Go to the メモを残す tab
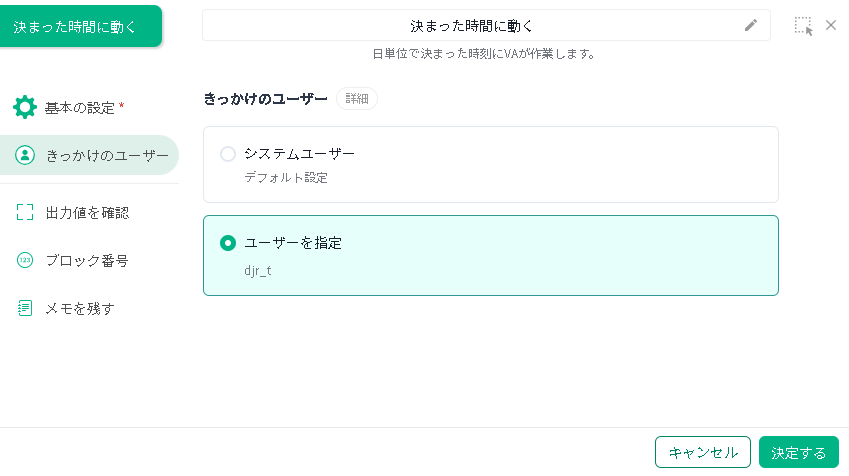 tap(80, 308)
